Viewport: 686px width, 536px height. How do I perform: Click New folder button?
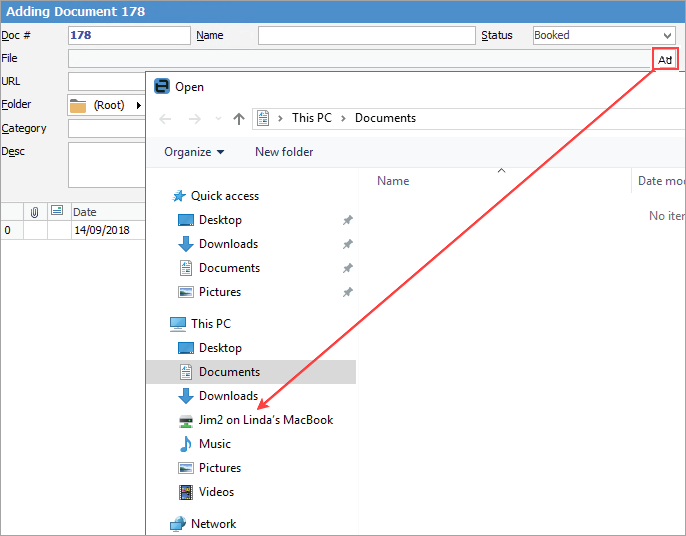click(284, 152)
